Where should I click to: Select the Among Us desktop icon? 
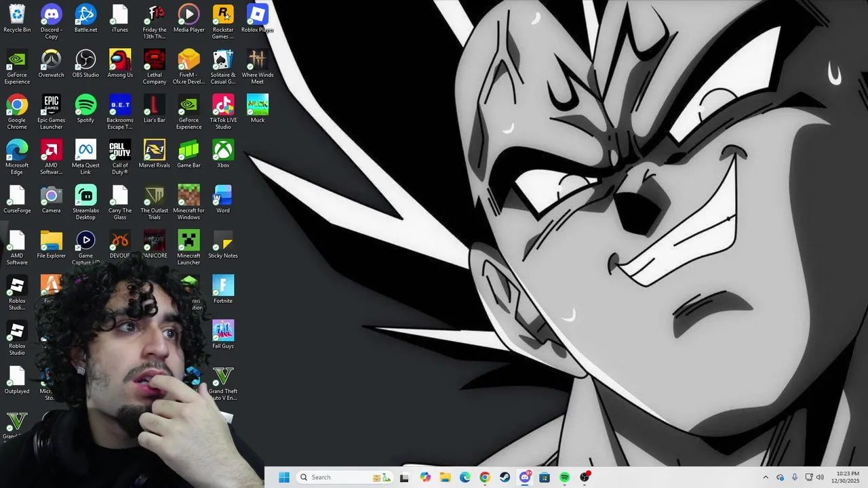point(120,64)
